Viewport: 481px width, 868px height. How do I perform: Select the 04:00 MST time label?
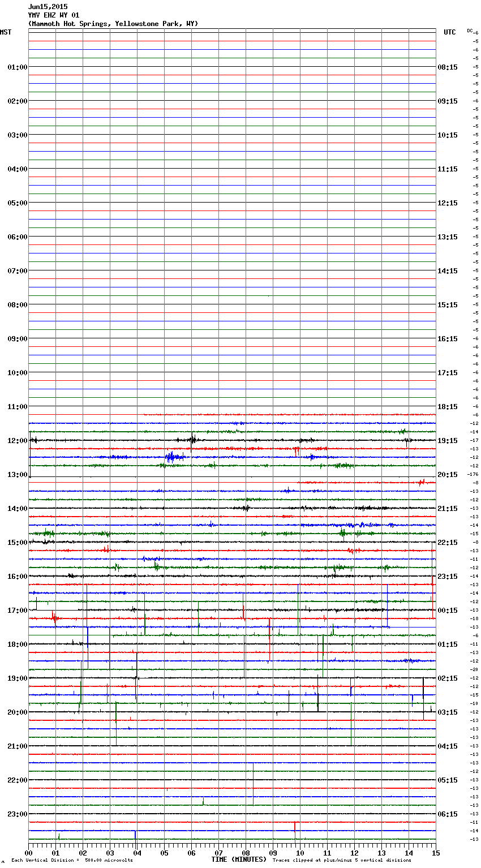tap(18, 169)
